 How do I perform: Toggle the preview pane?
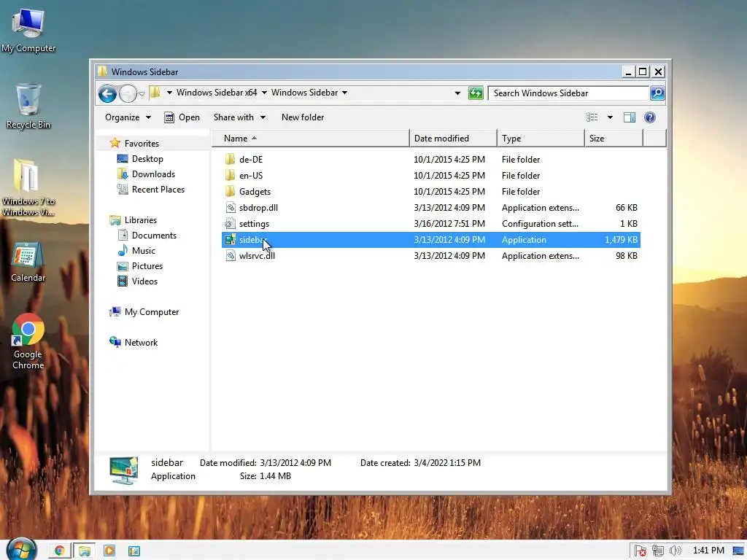coord(630,117)
